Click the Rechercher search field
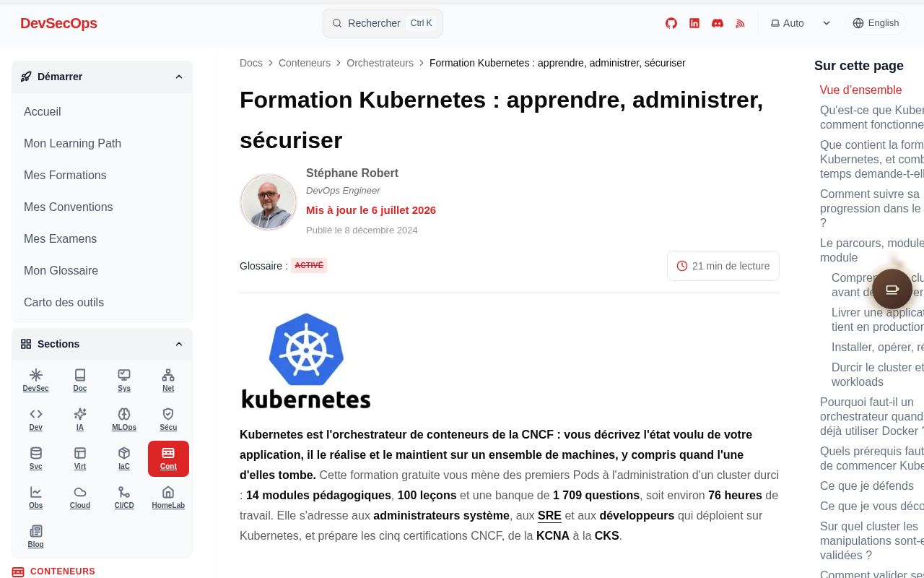924x578 pixels. (x=383, y=23)
